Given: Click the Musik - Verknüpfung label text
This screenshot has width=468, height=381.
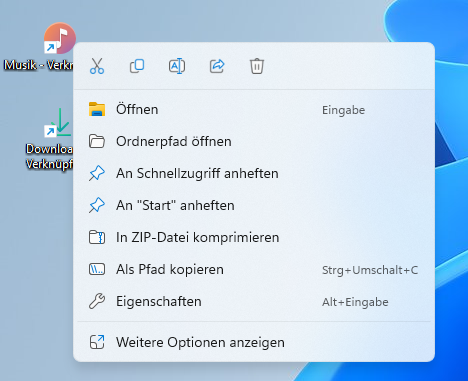Looking at the screenshot, I should [38, 65].
